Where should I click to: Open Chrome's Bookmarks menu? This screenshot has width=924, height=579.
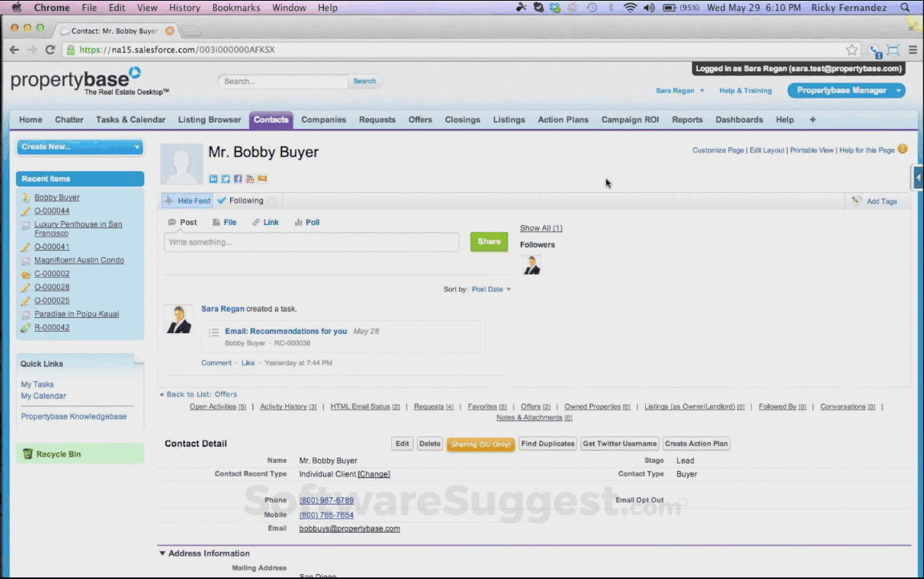[236, 7]
